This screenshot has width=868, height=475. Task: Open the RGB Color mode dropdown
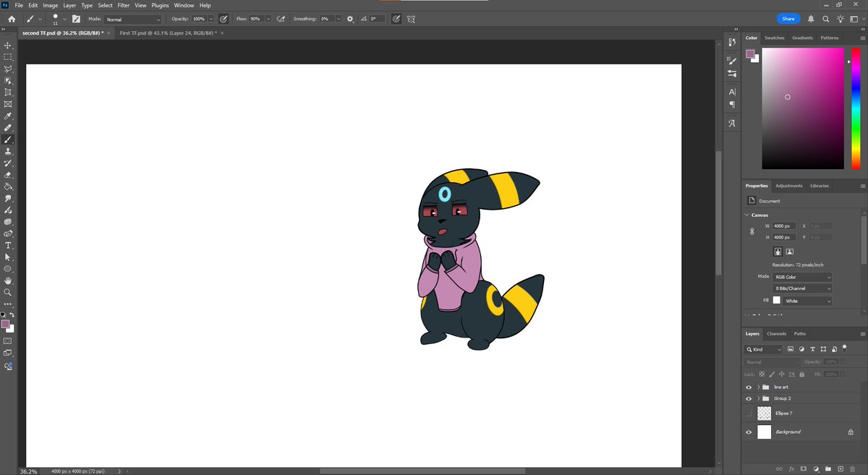pyautogui.click(x=802, y=277)
